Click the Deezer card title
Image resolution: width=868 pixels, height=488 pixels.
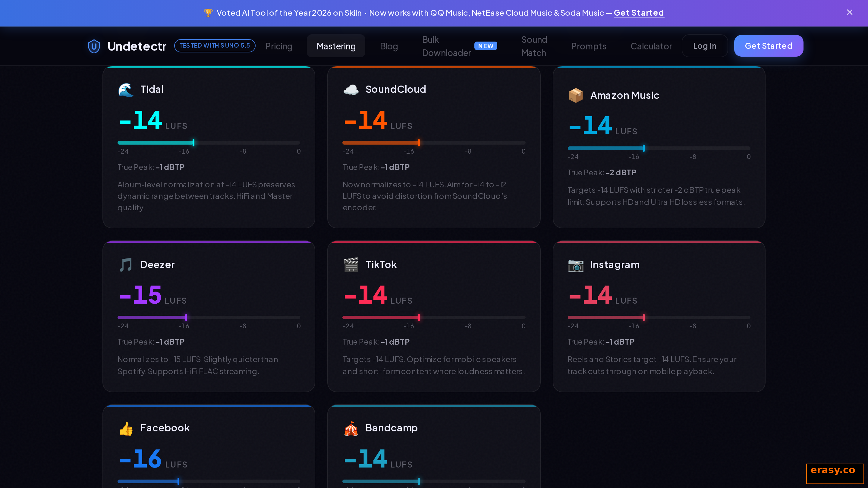tap(157, 265)
